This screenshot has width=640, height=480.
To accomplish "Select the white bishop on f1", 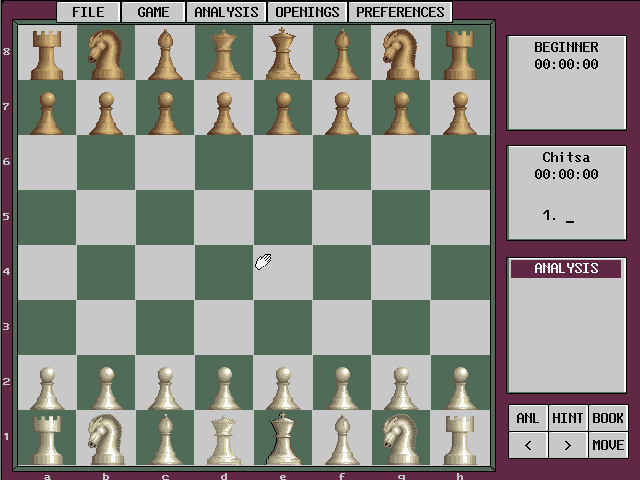I will click(342, 438).
